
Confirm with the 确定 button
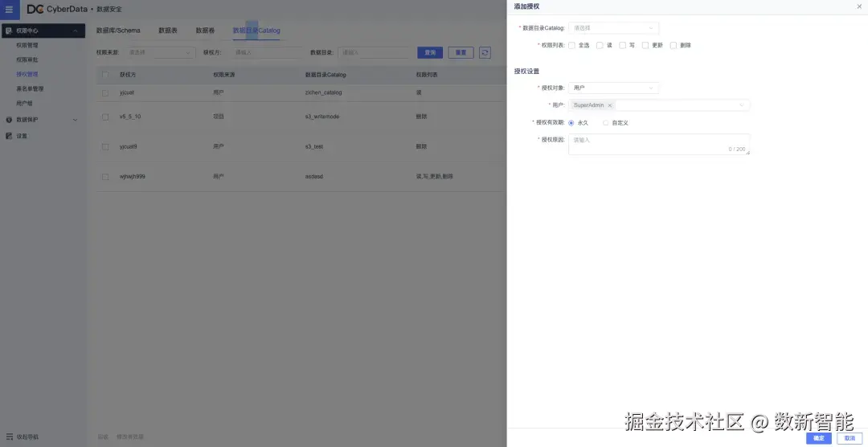coord(819,438)
